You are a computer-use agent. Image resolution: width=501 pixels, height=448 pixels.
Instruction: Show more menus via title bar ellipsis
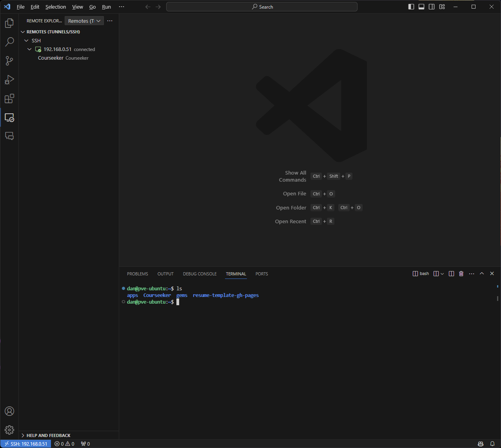click(122, 7)
